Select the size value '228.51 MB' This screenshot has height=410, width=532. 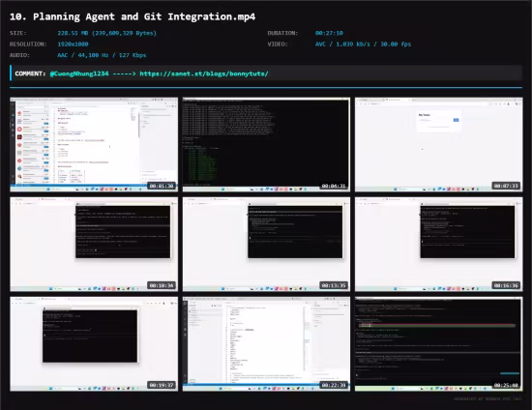coord(73,33)
